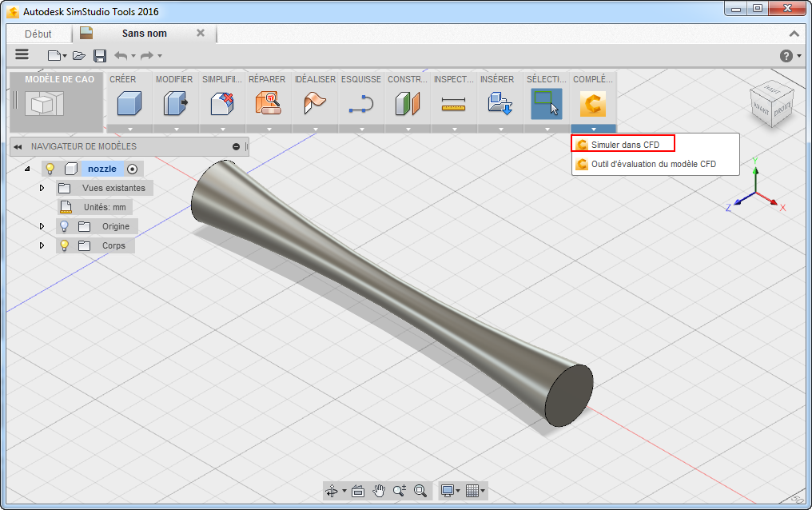Open the CONSTR... ribbon label
Image resolution: width=812 pixels, height=510 pixels.
coord(408,79)
